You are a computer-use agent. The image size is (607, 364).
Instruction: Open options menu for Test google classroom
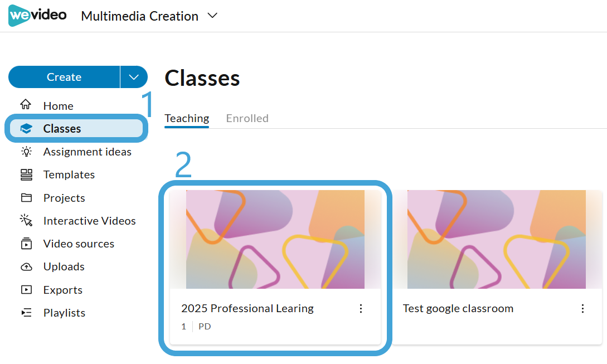click(x=582, y=309)
